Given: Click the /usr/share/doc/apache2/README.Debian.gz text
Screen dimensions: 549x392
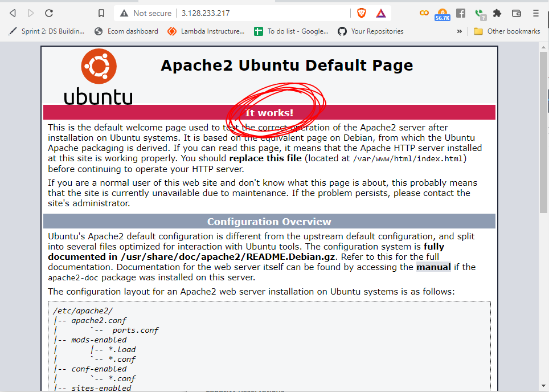Looking at the screenshot, I should coord(228,257).
